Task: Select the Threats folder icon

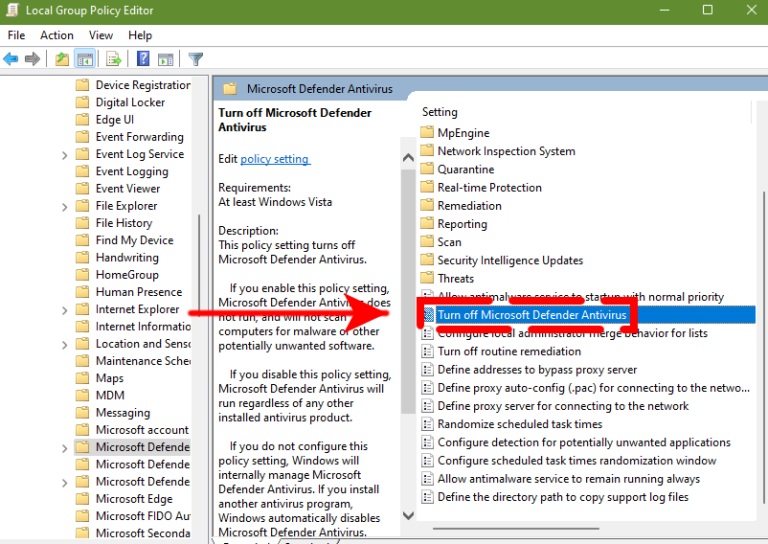Action: pyautogui.click(x=427, y=278)
